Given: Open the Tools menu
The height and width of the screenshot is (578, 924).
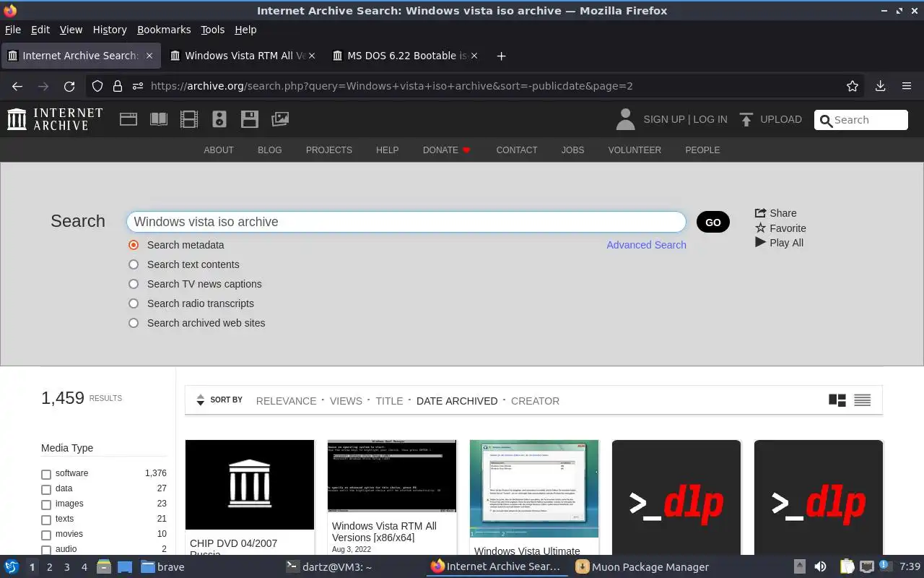Looking at the screenshot, I should click(212, 30).
